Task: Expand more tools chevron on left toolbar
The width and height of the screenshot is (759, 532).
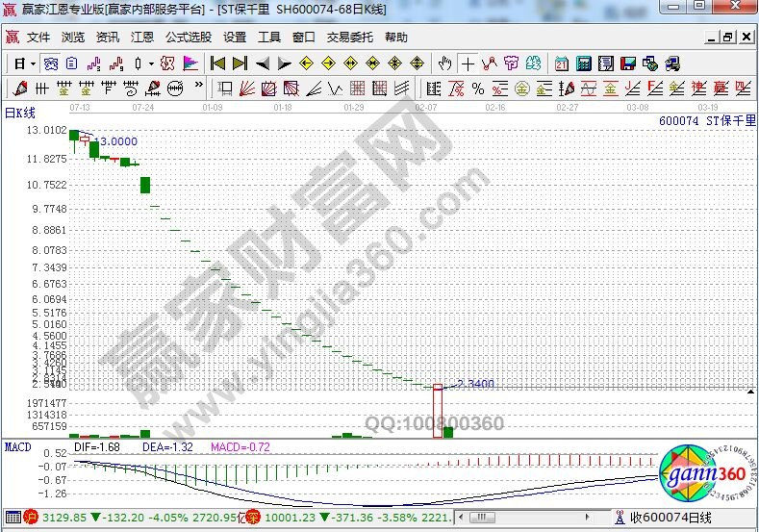Action: click(199, 86)
